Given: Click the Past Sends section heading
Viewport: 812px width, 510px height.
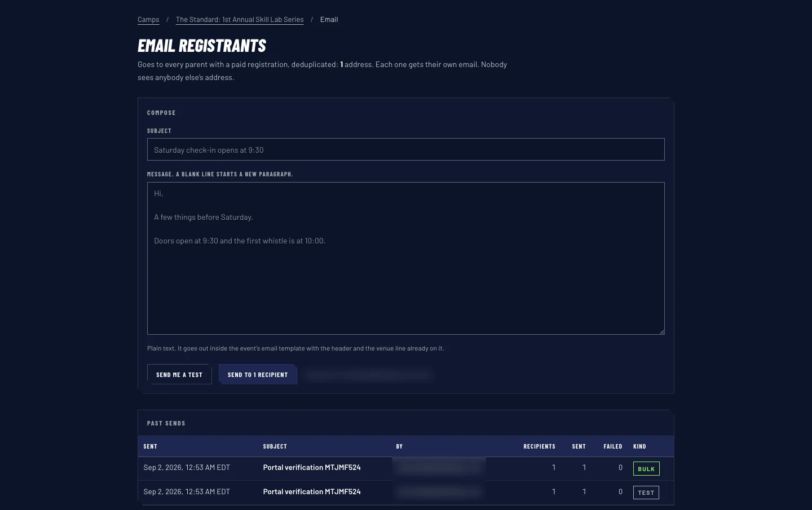Looking at the screenshot, I should pyautogui.click(x=166, y=423).
